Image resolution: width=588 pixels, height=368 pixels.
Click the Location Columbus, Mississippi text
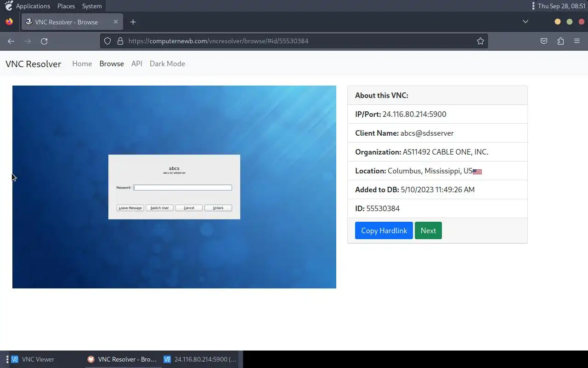[430, 171]
